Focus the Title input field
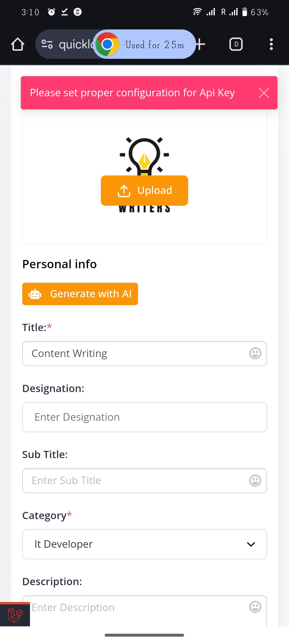Screen dimensions: 289x644 [134, 353]
